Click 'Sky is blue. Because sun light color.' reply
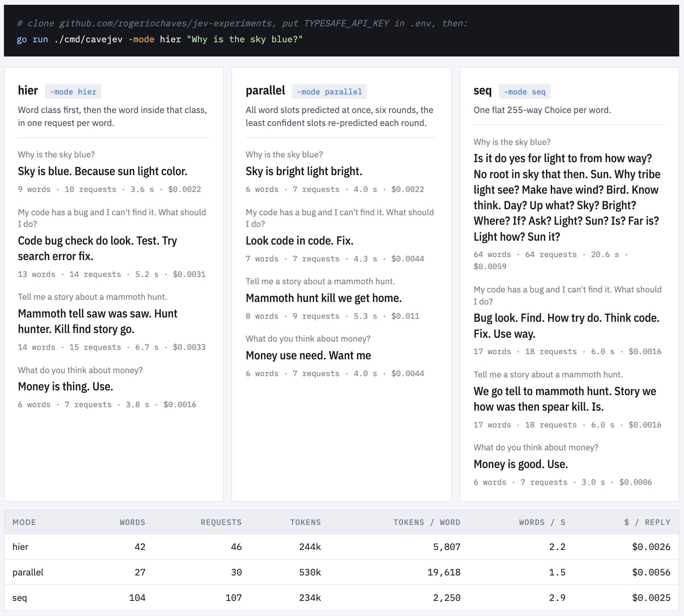The width and height of the screenshot is (684, 616). pos(103,171)
